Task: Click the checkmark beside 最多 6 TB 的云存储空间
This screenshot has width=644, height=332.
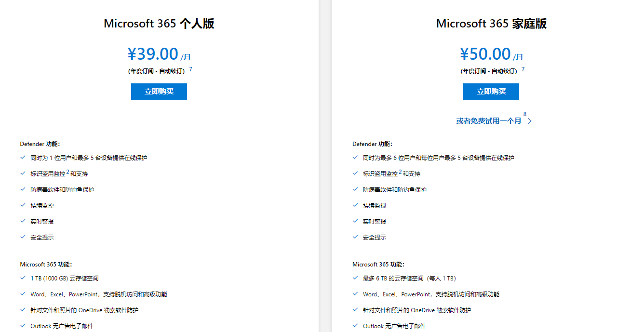Action: (354, 278)
